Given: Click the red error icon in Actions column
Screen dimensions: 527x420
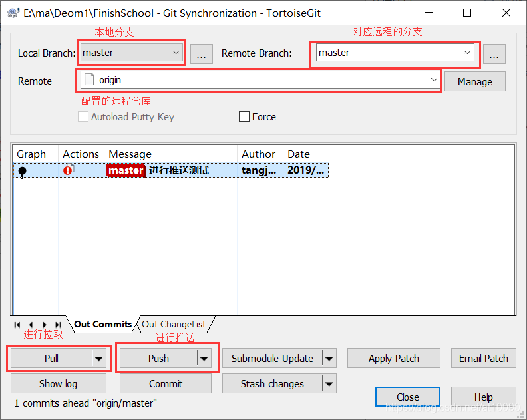Looking at the screenshot, I should click(x=69, y=170).
